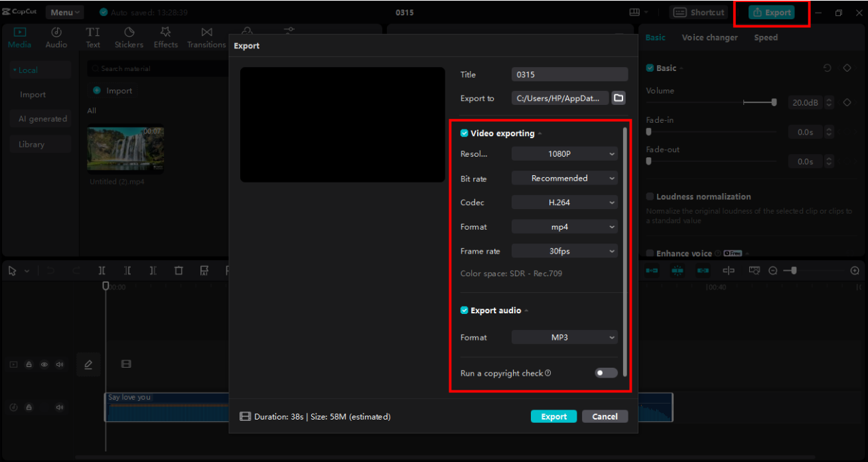Screen dimensions: 868x462
Task: Select Library in sidebar
Action: tap(40, 144)
